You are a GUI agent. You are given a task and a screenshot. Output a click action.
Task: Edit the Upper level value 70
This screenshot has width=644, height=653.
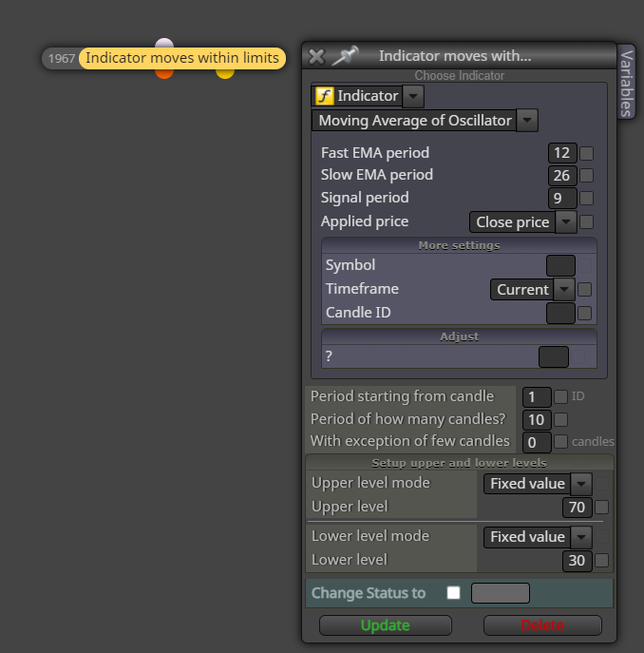[577, 508]
